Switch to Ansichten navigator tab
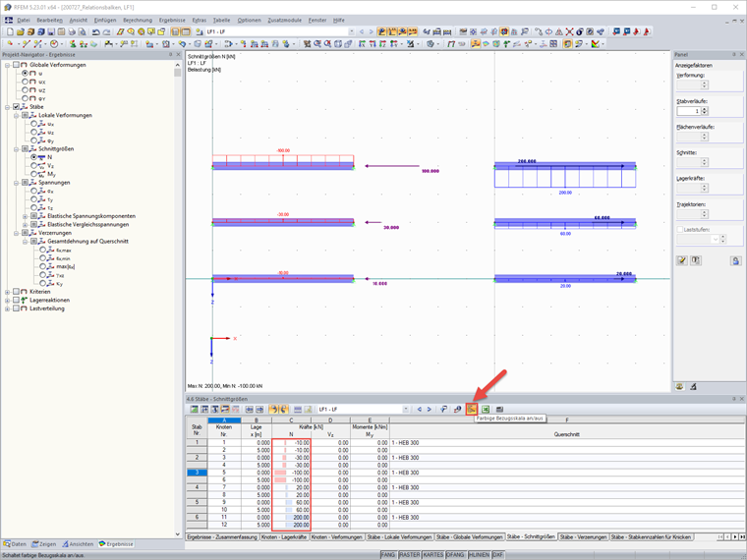 tap(78, 544)
